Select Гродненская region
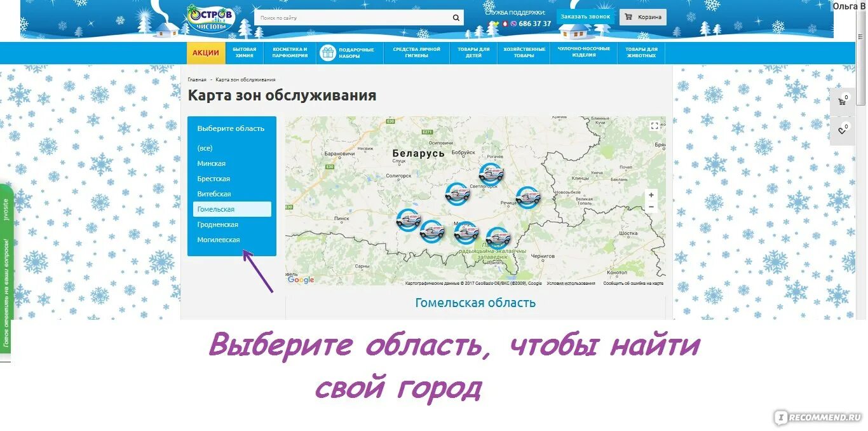This screenshot has height=431, width=868. 218,224
